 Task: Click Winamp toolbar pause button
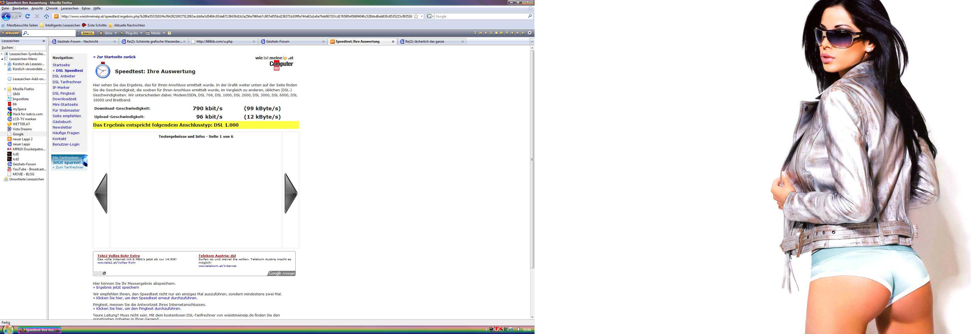(x=491, y=33)
